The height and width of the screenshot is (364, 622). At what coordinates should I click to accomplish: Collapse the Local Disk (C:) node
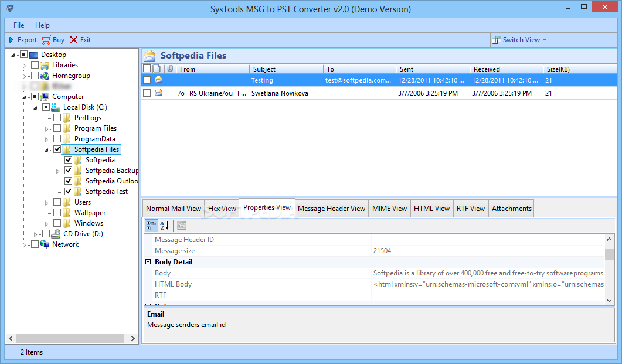tap(35, 108)
